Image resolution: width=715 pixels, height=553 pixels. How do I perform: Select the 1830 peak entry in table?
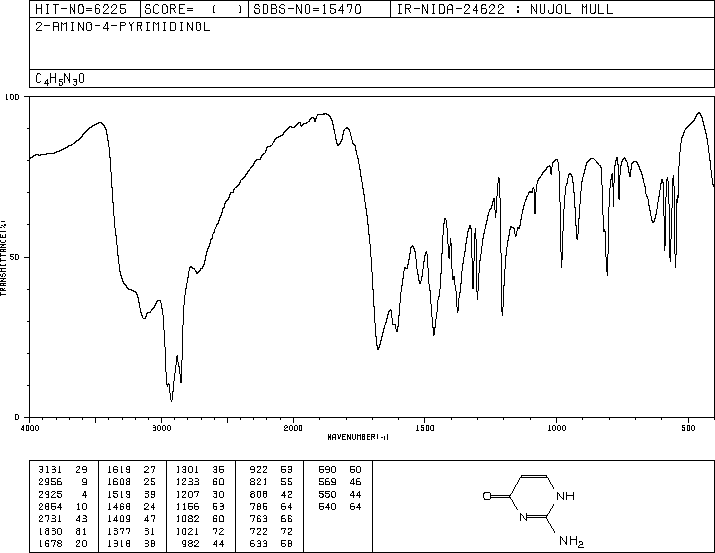tap(63, 531)
